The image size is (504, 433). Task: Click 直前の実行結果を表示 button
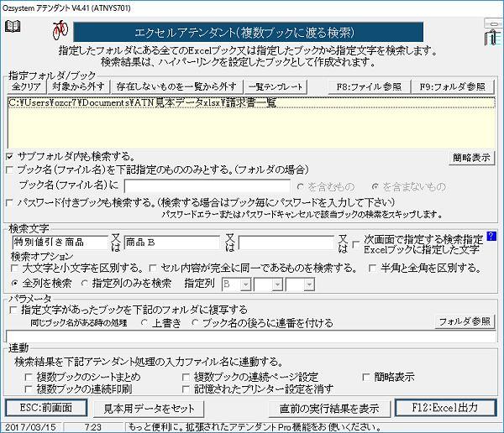(x=329, y=409)
